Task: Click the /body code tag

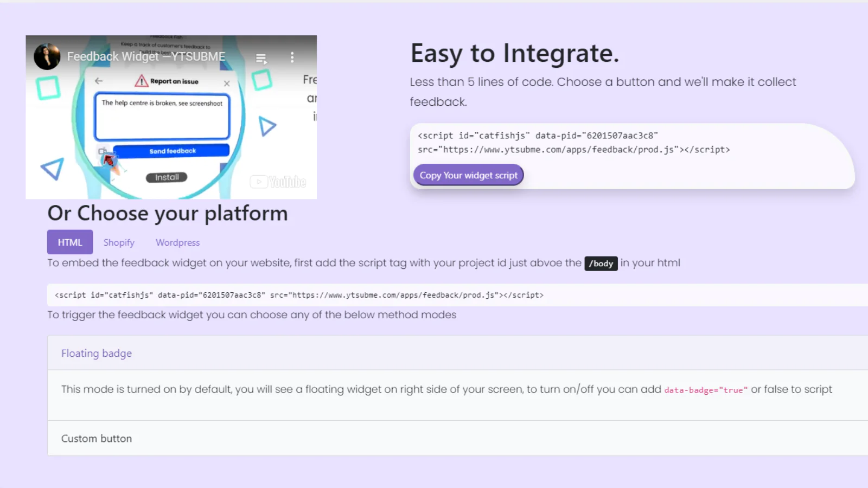Action: point(601,264)
